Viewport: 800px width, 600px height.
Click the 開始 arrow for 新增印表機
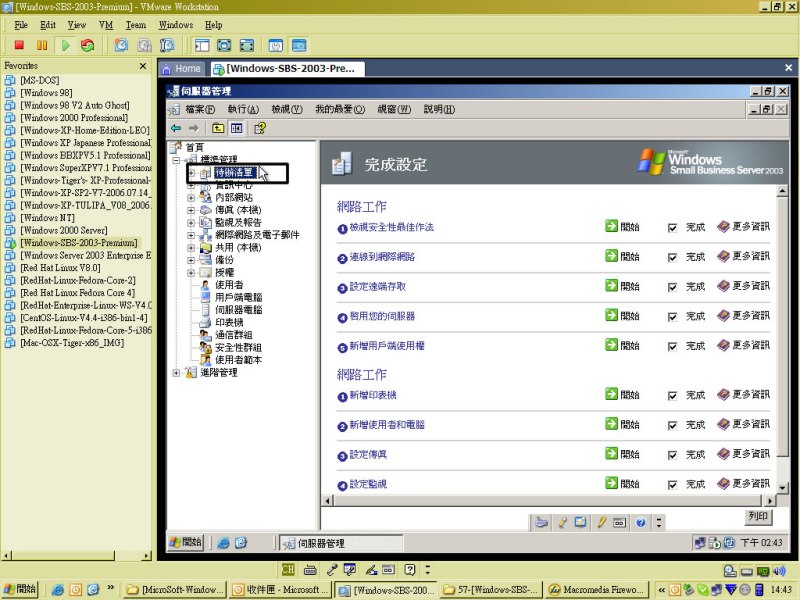(611, 394)
